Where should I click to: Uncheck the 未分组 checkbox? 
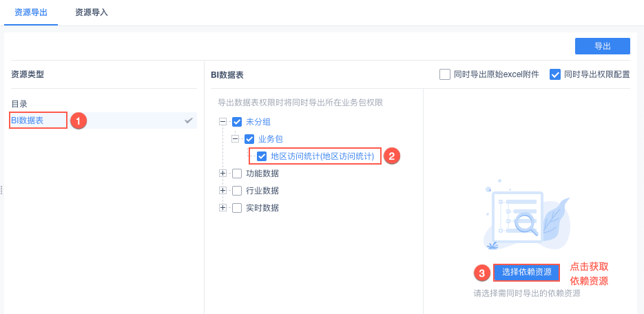237,122
